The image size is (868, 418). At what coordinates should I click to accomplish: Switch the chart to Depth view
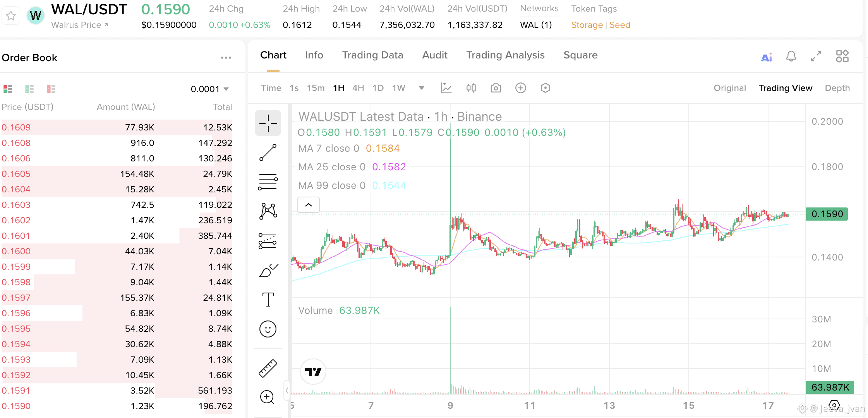click(837, 88)
